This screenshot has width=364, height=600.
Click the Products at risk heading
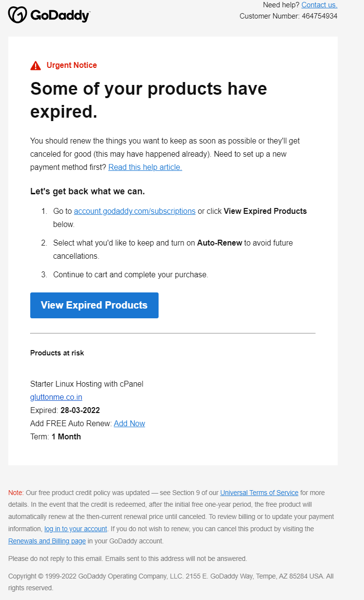point(57,352)
